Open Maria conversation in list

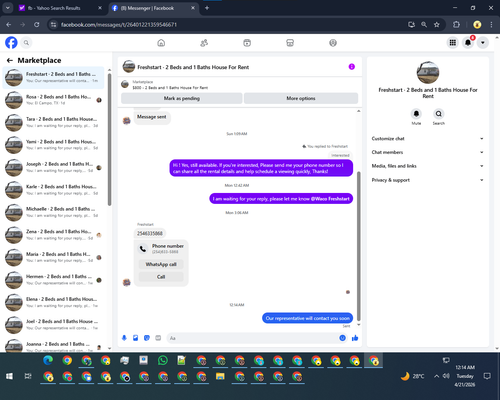click(53, 257)
